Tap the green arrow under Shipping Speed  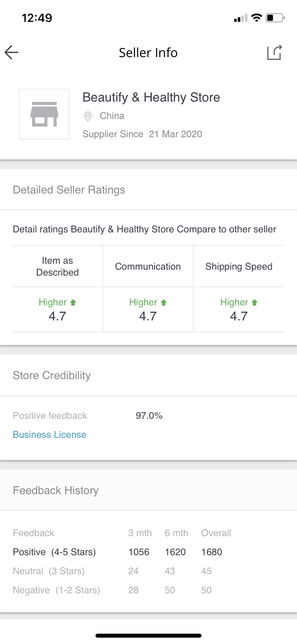[x=255, y=303]
